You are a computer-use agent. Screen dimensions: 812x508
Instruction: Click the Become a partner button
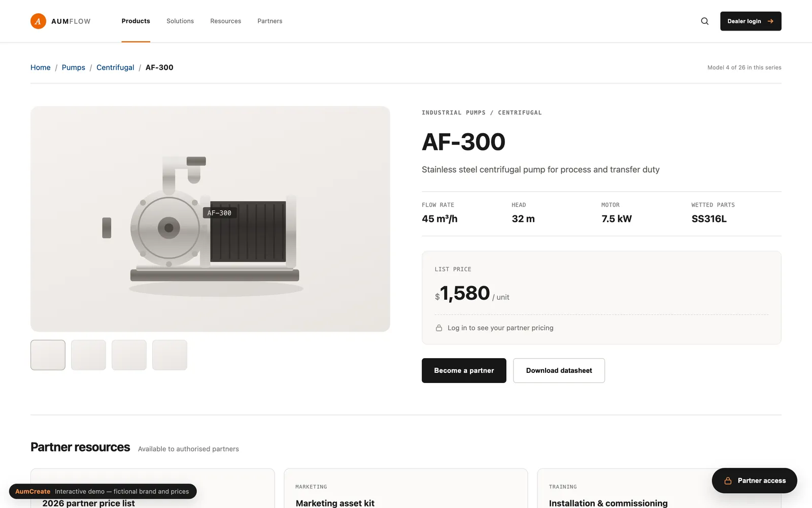coord(464,370)
